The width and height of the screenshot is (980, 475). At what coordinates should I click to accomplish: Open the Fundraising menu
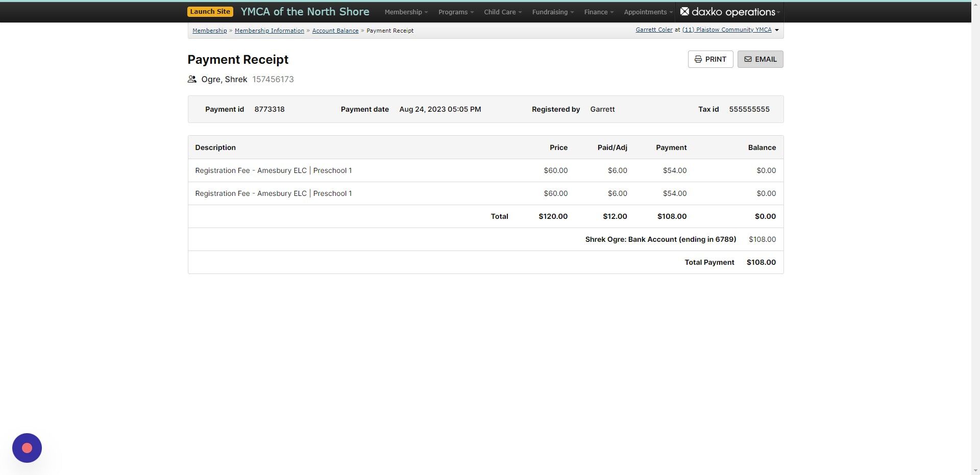(x=553, y=12)
